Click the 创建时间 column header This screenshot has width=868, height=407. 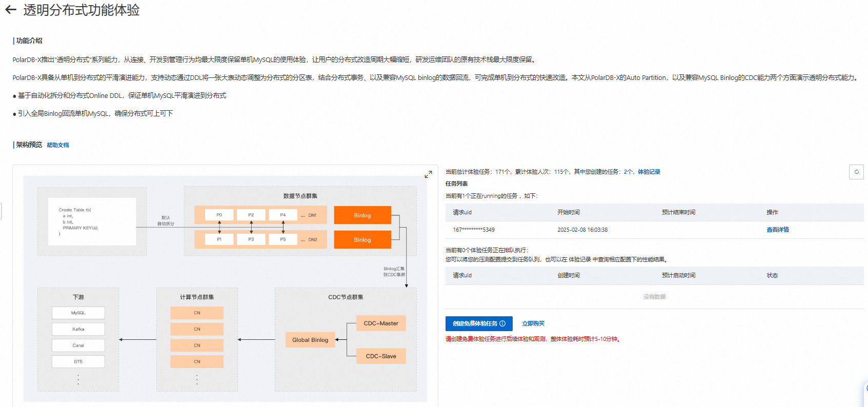click(569, 275)
